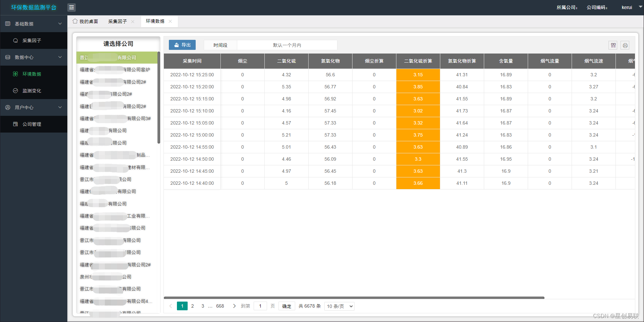Open the column filter grid icon
The width and height of the screenshot is (644, 322).
point(613,45)
